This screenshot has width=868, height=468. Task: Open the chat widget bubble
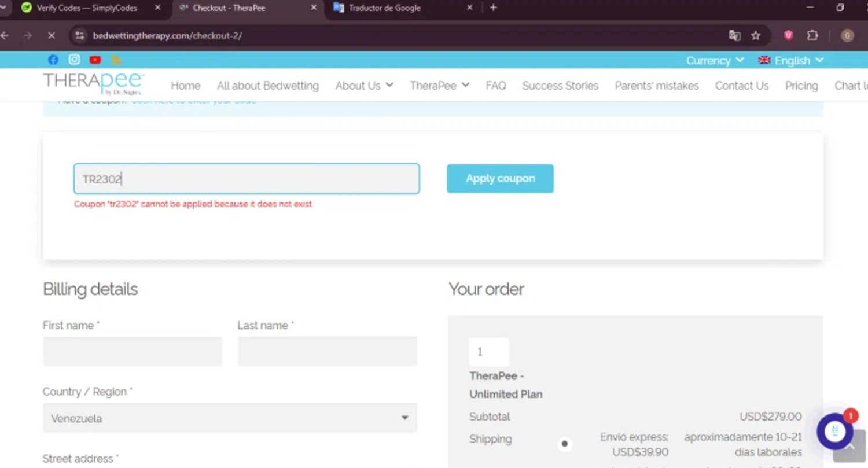coord(834,431)
